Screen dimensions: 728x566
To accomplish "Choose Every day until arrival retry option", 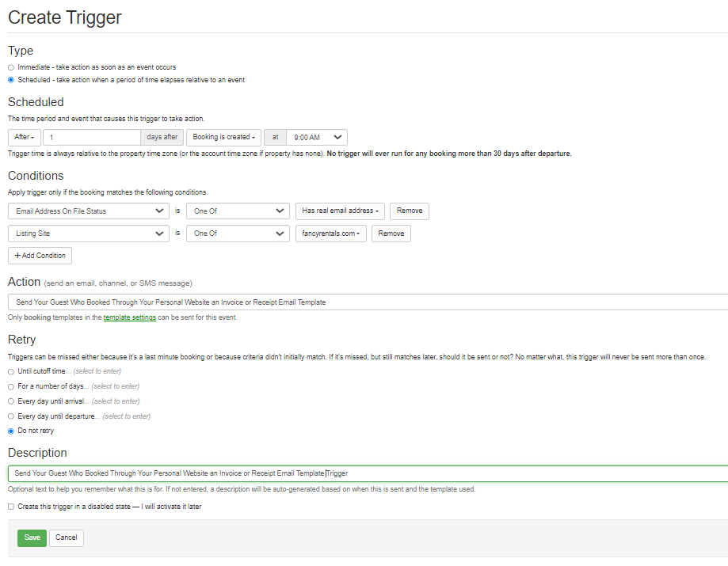I will pyautogui.click(x=11, y=401).
